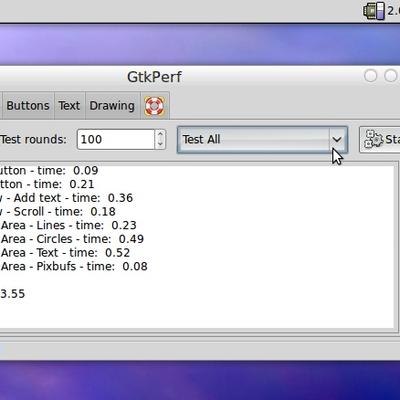Switch to the Text tab

pyautogui.click(x=69, y=106)
